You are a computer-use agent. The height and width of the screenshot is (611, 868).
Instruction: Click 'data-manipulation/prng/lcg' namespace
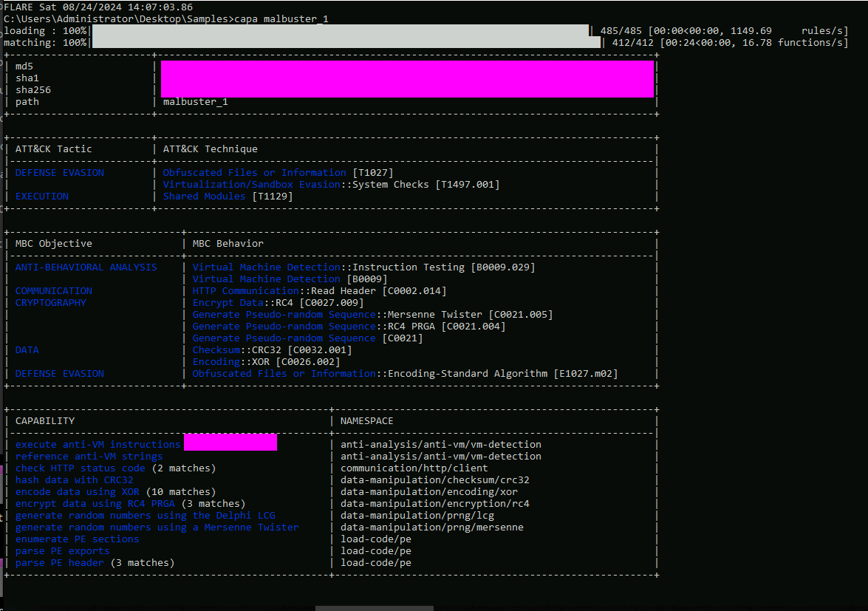click(417, 515)
